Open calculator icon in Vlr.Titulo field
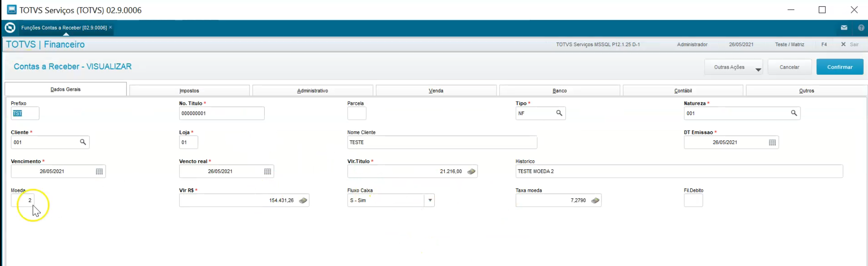868x266 pixels. point(471,171)
